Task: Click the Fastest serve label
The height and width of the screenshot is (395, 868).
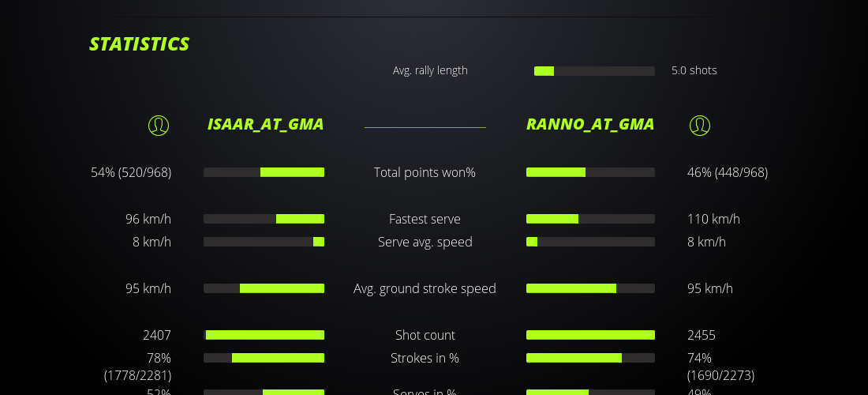Action: (425, 219)
